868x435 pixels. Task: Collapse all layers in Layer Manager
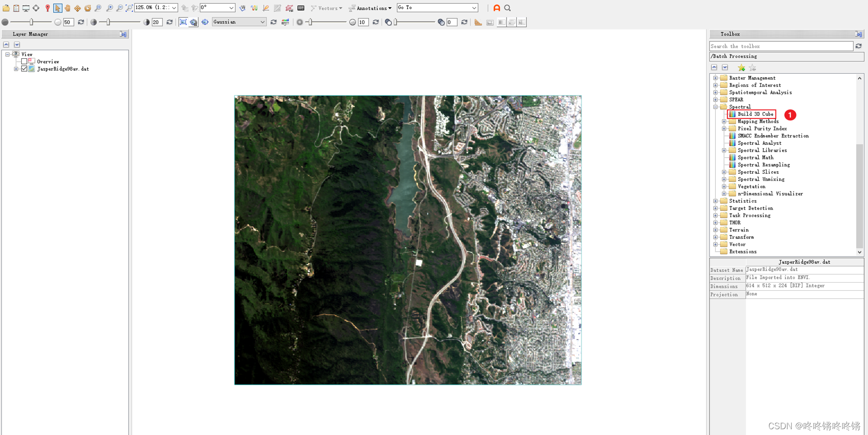6,44
